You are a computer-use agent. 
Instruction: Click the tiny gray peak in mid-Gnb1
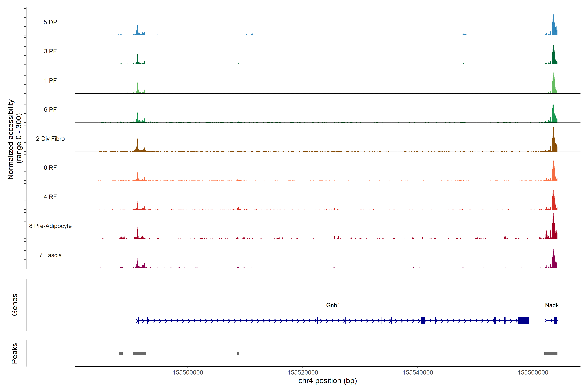click(x=238, y=353)
